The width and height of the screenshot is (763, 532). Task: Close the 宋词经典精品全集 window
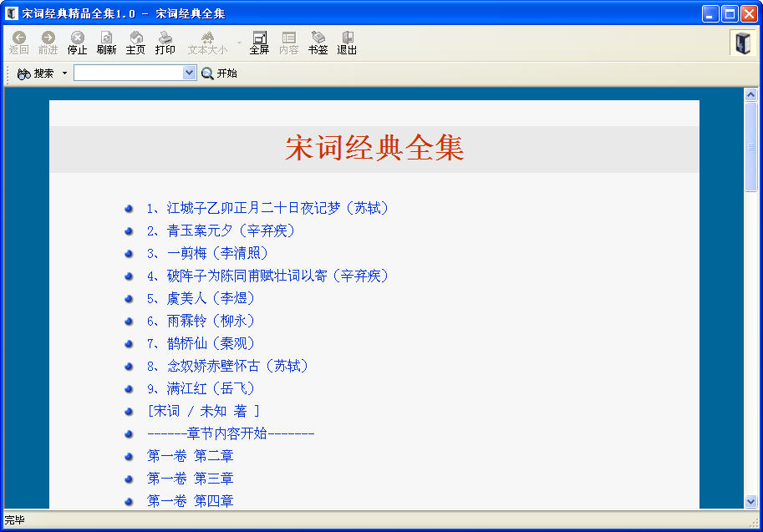[750, 13]
